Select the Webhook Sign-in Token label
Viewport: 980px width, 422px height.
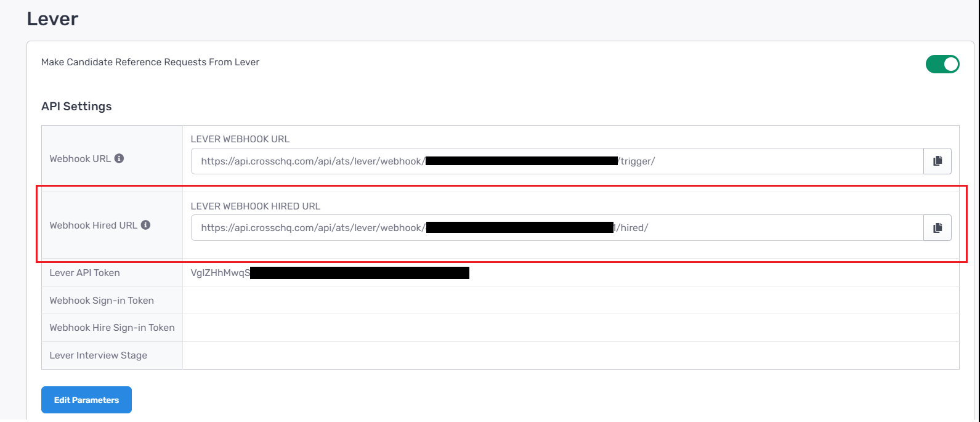point(102,300)
